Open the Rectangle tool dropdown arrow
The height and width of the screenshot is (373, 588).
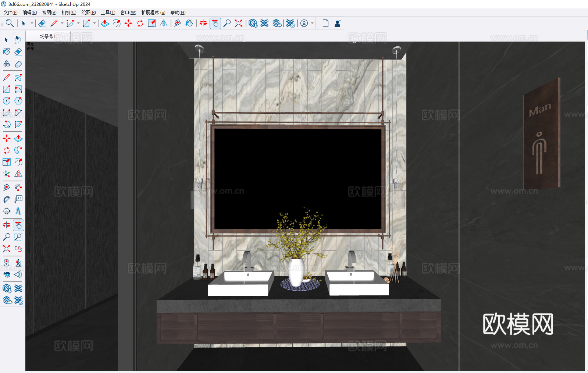click(x=95, y=23)
